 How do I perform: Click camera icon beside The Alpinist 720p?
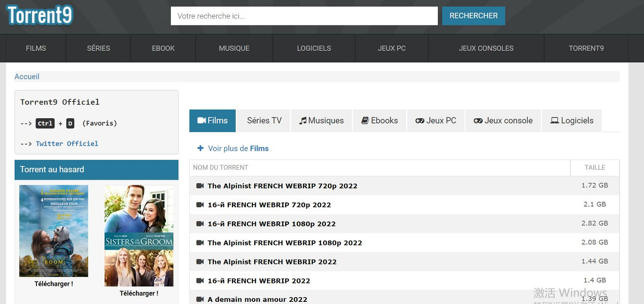click(200, 186)
